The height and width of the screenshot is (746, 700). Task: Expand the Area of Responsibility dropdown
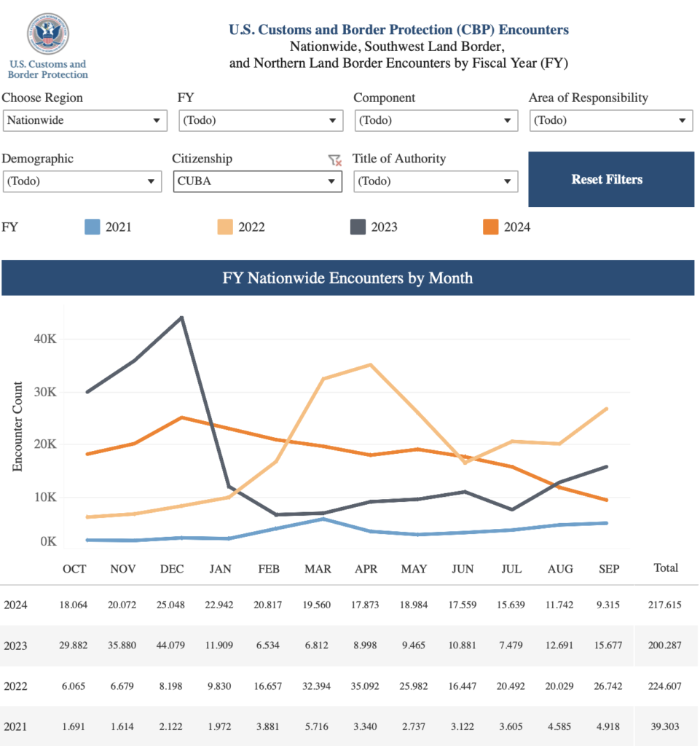610,121
